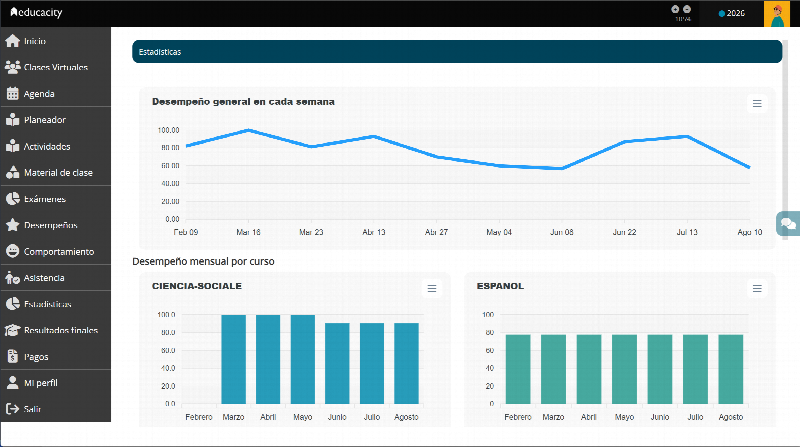
Task: Go to Inicio in the sidebar
Action: [56, 41]
